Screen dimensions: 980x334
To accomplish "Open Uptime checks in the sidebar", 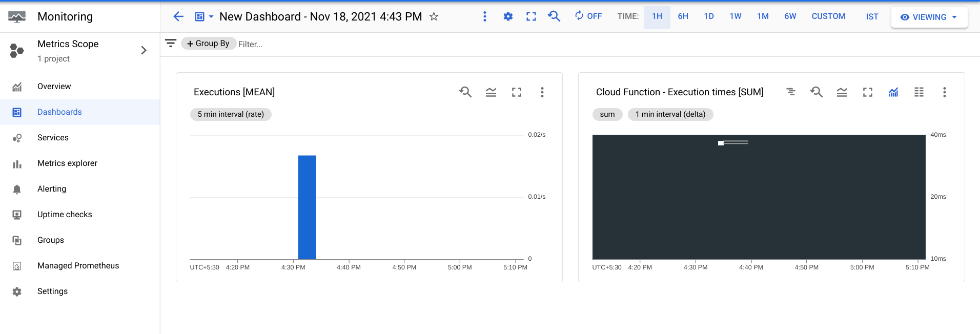I will (x=80, y=215).
